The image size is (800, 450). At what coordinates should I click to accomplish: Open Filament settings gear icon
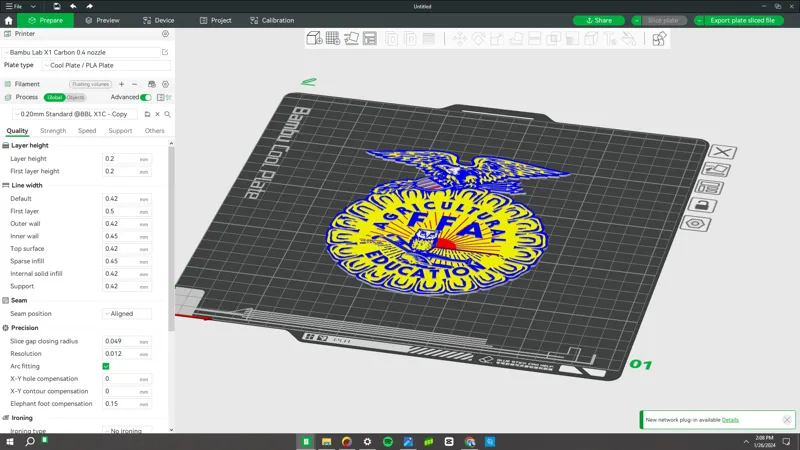tap(165, 84)
